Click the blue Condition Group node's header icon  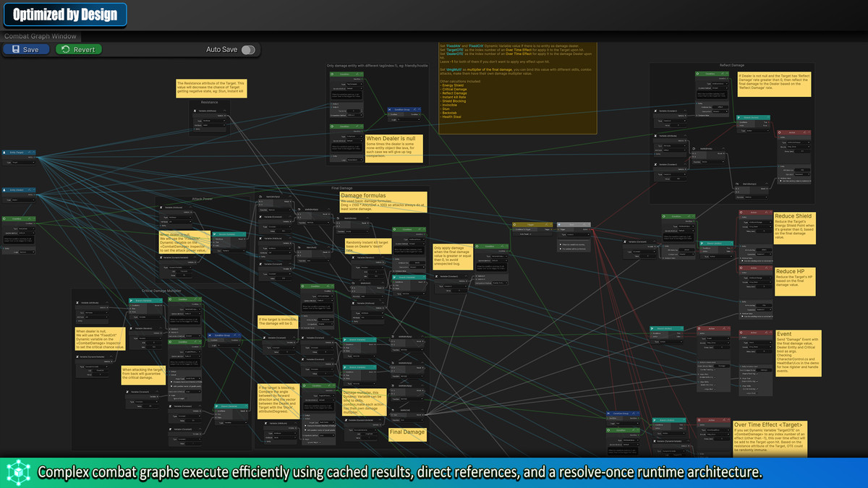coord(389,109)
